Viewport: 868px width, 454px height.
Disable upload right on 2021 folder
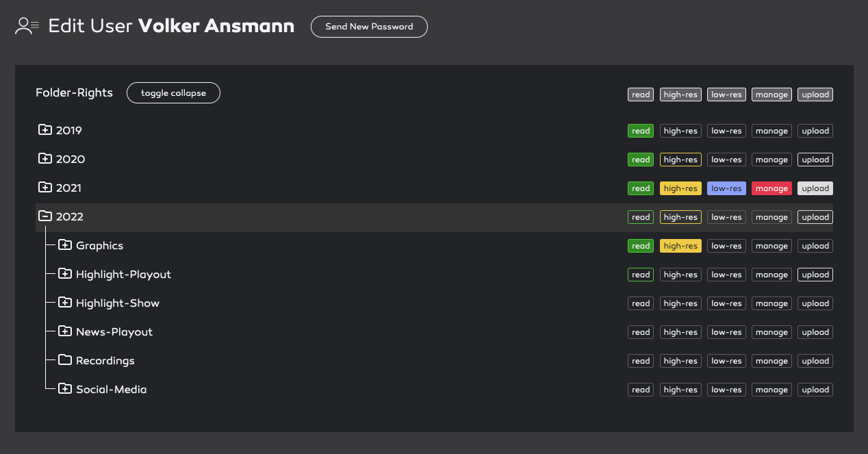coord(815,188)
